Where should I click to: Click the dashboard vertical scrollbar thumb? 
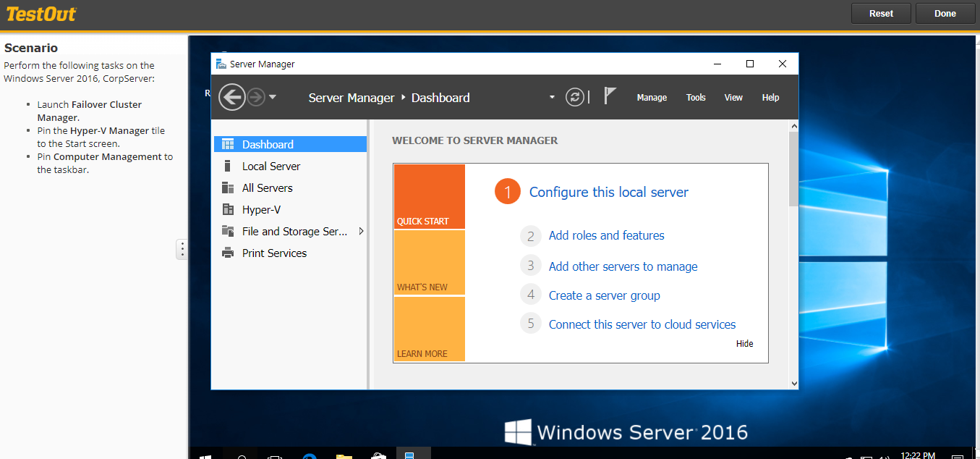793,169
